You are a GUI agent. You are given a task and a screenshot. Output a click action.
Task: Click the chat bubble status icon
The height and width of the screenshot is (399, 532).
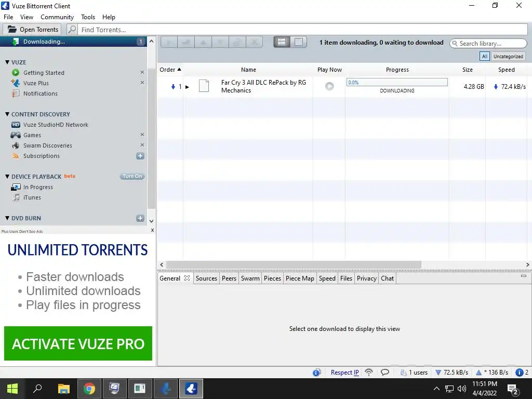[x=385, y=372]
